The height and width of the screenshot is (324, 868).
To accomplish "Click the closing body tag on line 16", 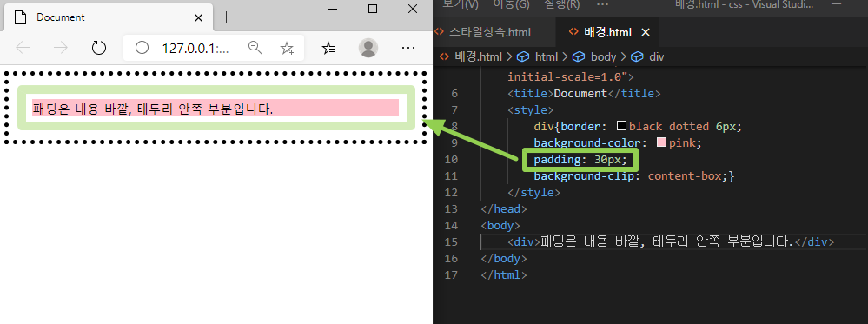I will tap(504, 259).
